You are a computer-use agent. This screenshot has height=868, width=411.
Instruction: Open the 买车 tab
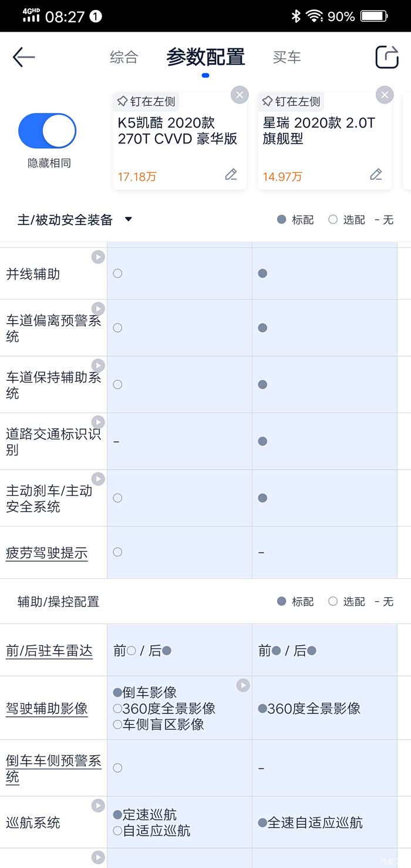click(287, 57)
